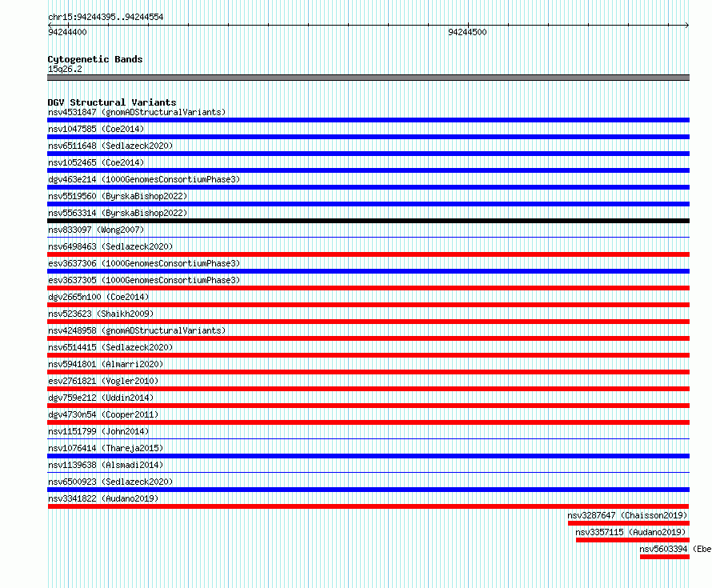Screen dimensions: 712x588
Task: Click the 94244400 ruler position marker
Action: [x=67, y=32]
